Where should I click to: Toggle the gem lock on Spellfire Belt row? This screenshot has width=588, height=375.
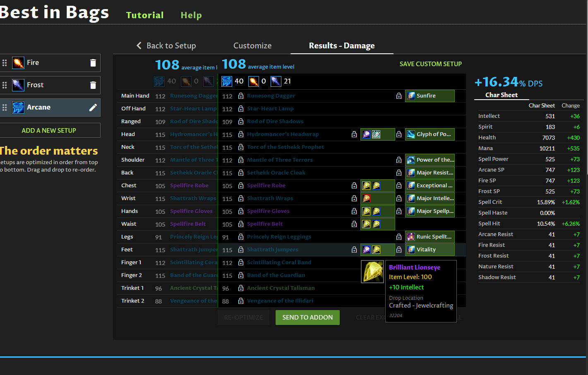[x=354, y=224]
